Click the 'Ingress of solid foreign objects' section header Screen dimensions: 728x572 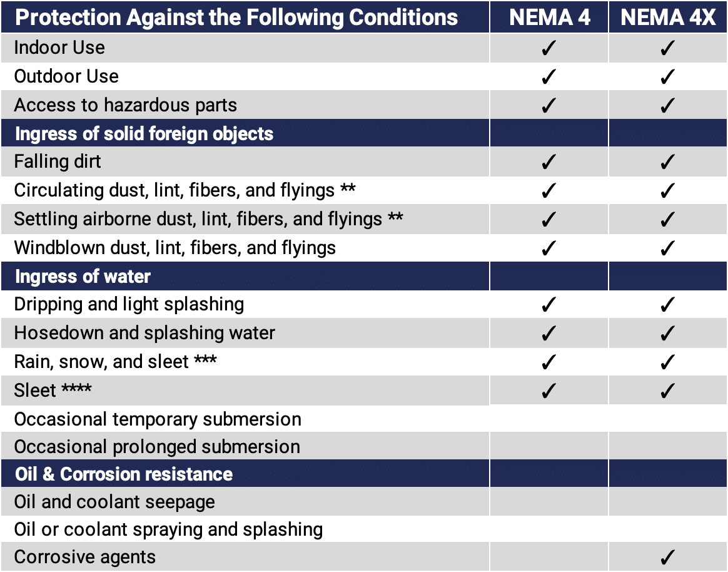point(144,134)
